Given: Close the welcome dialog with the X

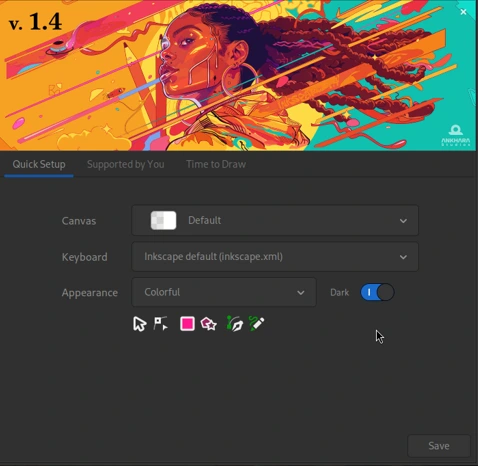Looking at the screenshot, I should point(463,12).
